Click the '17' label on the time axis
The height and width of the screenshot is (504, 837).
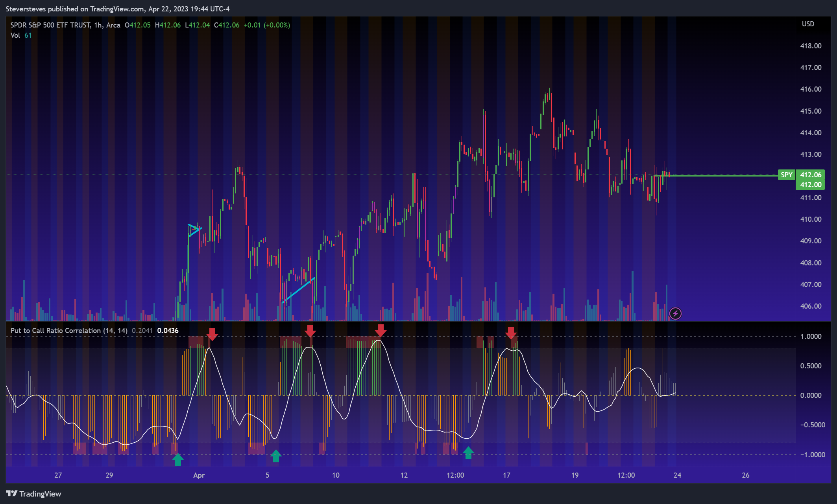[506, 475]
